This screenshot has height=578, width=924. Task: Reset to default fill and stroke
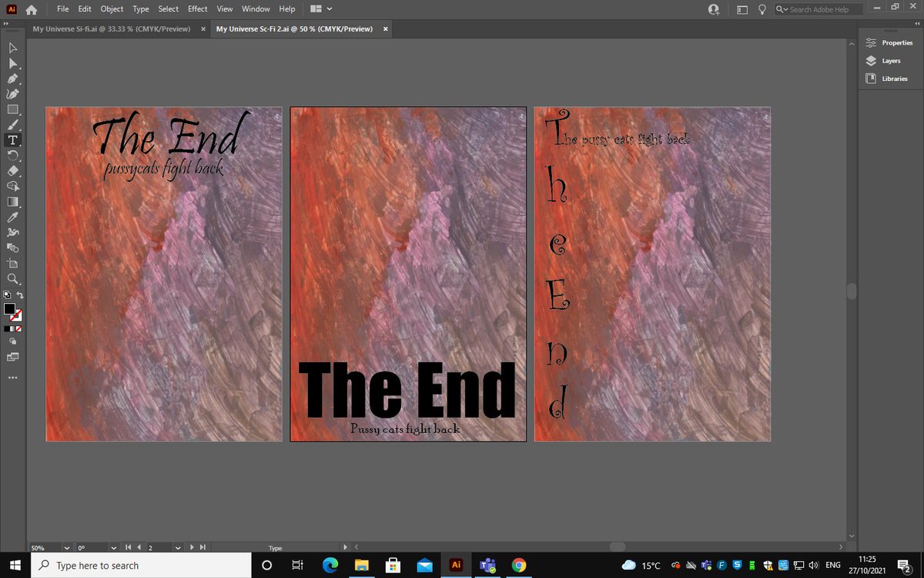click(x=7, y=294)
